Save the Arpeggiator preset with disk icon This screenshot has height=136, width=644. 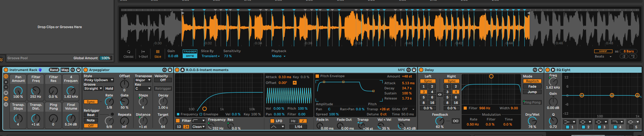pyautogui.click(x=170, y=70)
